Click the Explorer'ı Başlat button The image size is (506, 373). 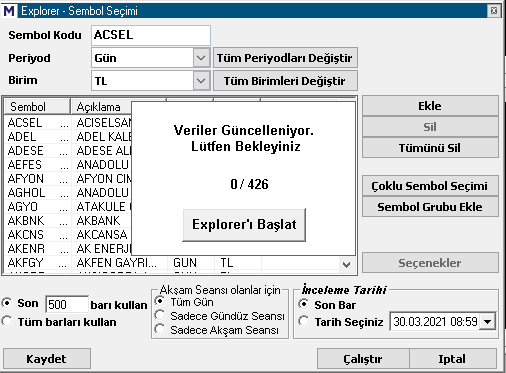click(x=244, y=225)
